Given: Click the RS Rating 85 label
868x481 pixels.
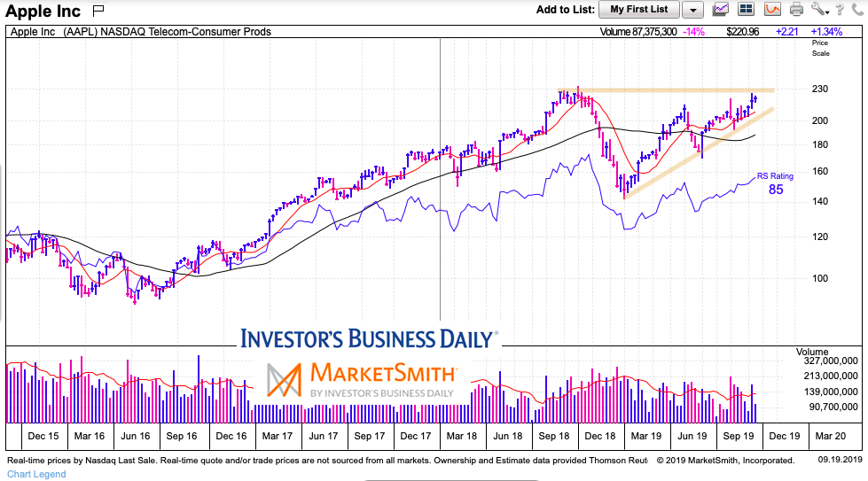Looking at the screenshot, I should coord(775,183).
